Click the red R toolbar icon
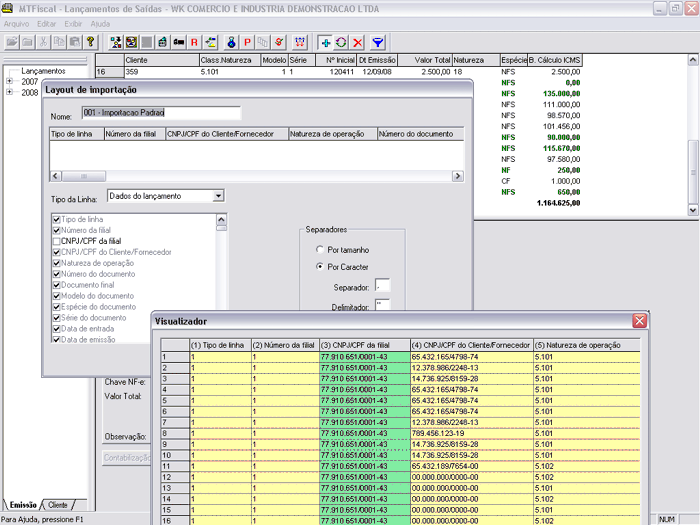This screenshot has height=525, width=700. (x=195, y=43)
